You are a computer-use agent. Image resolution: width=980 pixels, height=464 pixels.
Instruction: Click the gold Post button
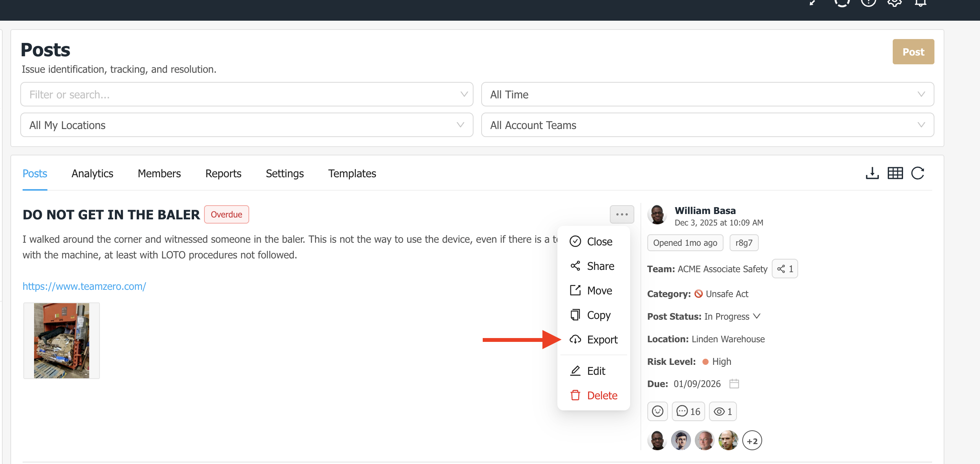pos(913,52)
